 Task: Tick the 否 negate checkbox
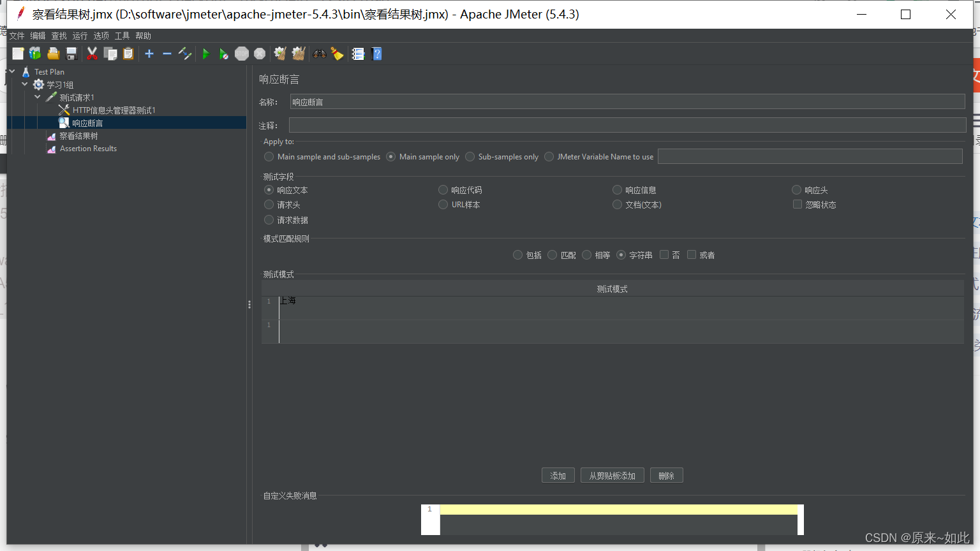point(664,255)
